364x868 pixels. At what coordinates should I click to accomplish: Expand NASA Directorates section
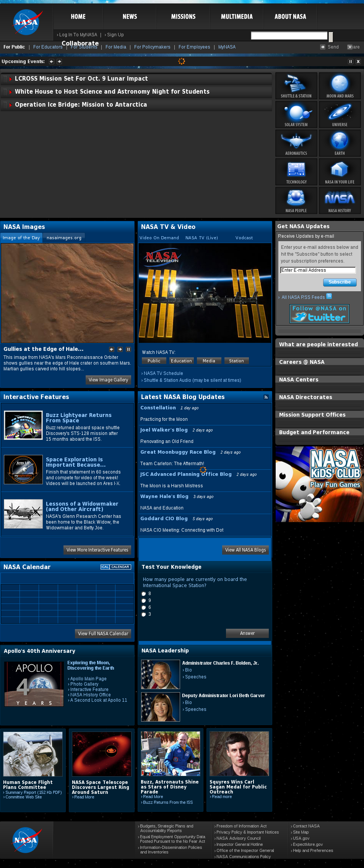click(x=320, y=397)
